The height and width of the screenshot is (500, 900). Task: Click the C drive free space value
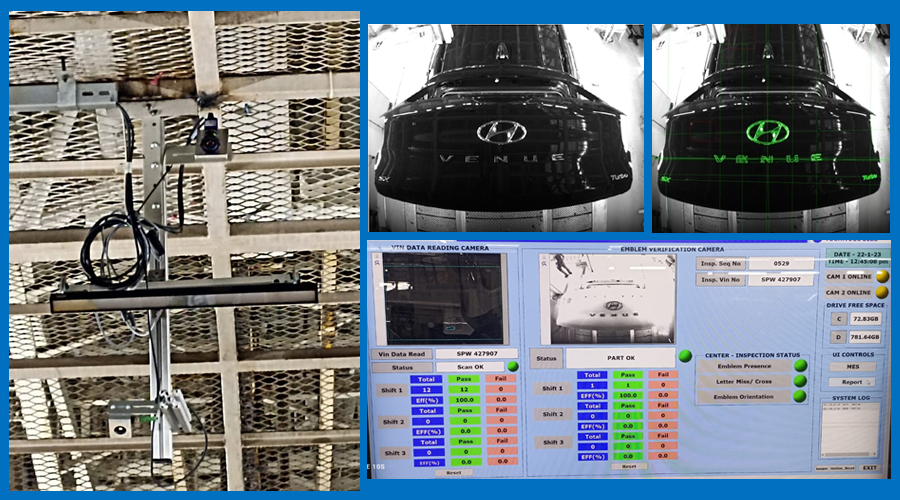pyautogui.click(x=866, y=319)
